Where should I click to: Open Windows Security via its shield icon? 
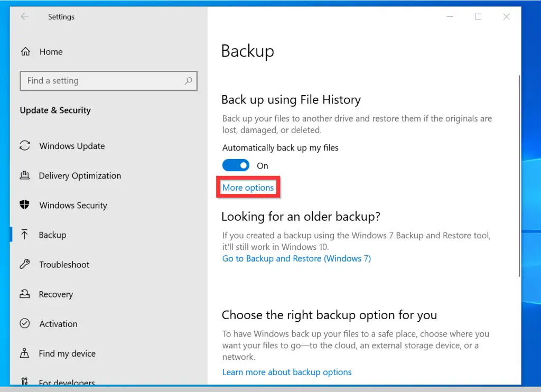pyautogui.click(x=25, y=205)
